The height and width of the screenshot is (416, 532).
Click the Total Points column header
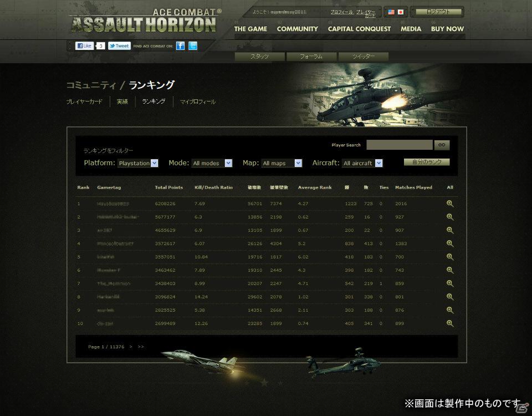click(x=168, y=187)
